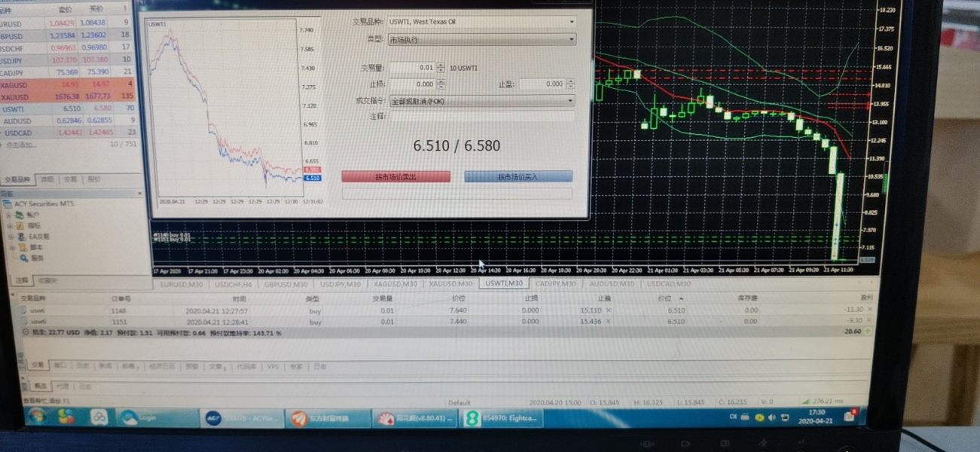Click the position icon on order 1148 row
This screenshot has height=452, width=980.
[23, 310]
